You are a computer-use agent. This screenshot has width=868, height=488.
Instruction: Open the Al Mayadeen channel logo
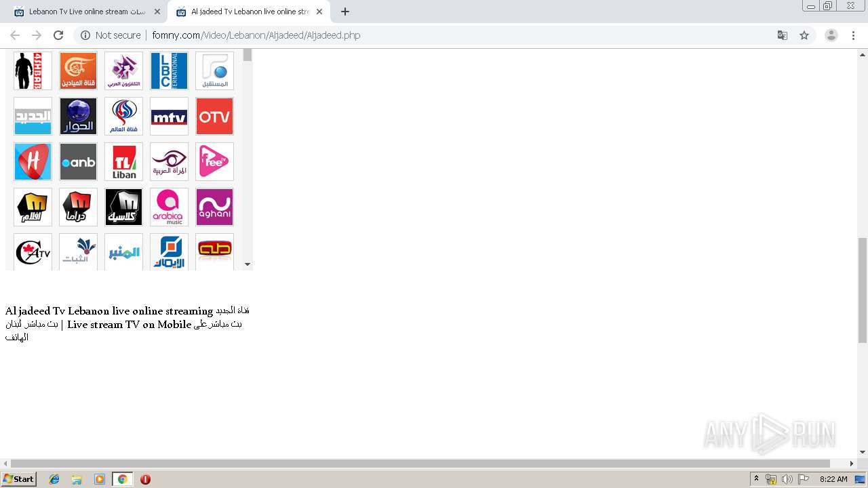click(x=78, y=70)
